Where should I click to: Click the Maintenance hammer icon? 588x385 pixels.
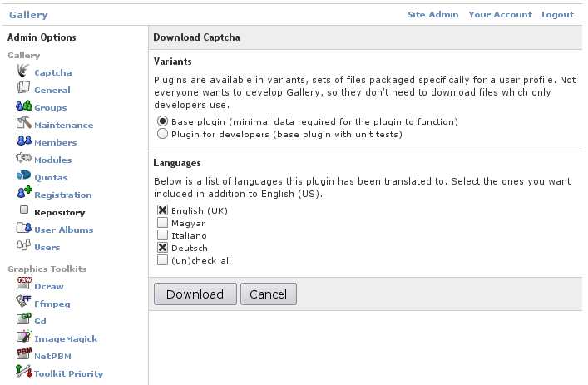click(x=24, y=122)
